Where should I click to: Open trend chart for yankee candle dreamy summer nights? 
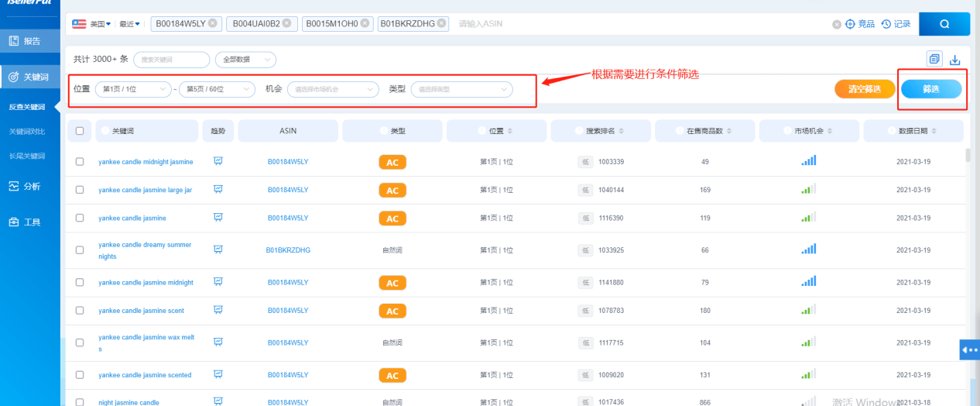(x=218, y=249)
